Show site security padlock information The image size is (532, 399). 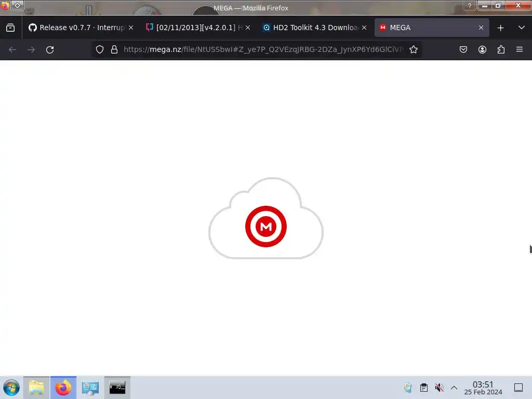(114, 49)
